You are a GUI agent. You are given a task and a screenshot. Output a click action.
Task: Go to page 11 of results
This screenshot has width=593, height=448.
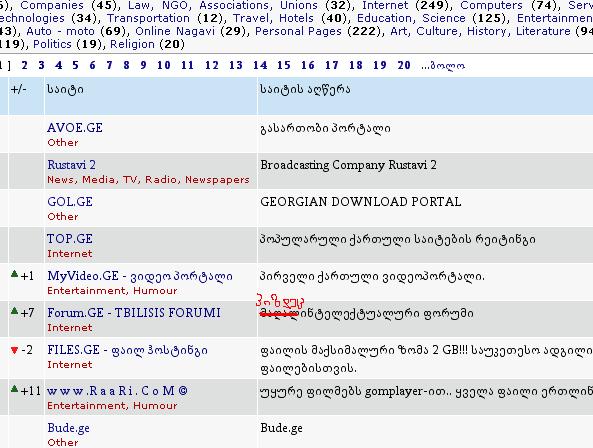187,65
